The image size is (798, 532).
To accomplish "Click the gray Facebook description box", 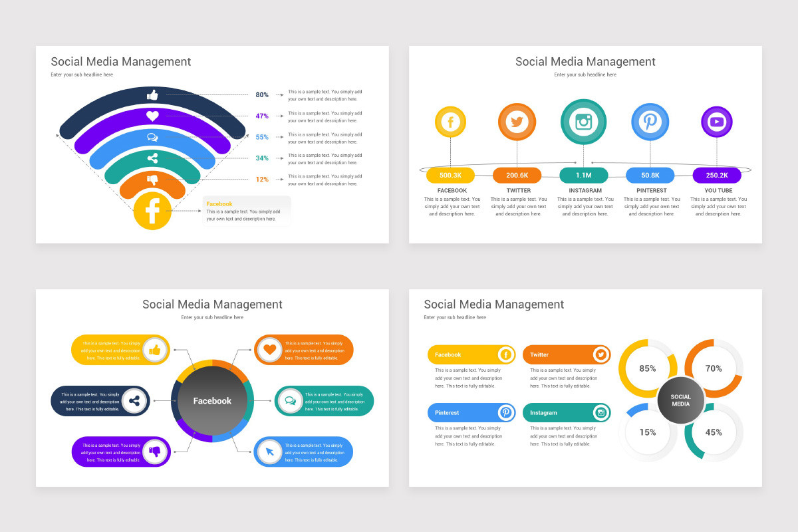I will pyautogui.click(x=247, y=211).
